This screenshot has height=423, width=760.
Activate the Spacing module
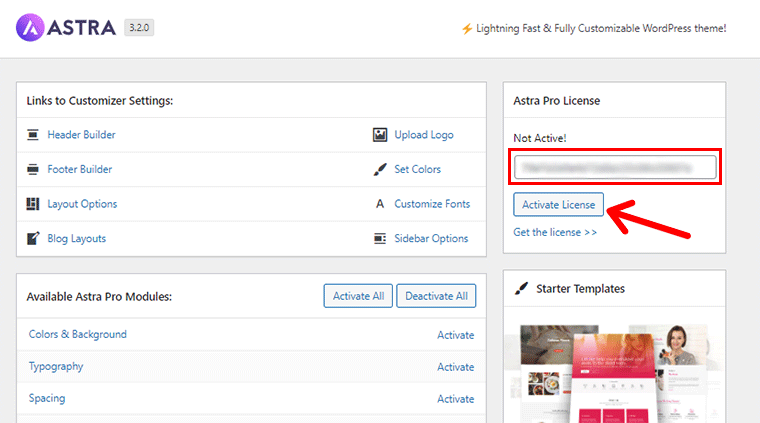pos(456,399)
